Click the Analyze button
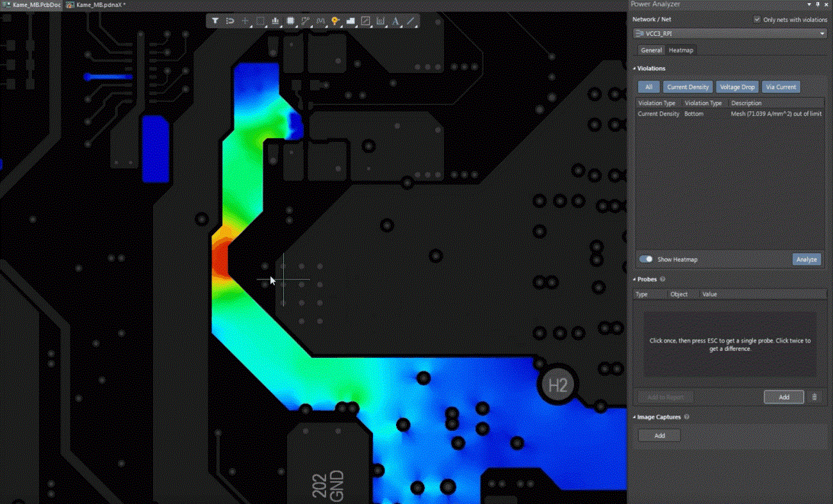The width and height of the screenshot is (833, 504). (x=806, y=259)
